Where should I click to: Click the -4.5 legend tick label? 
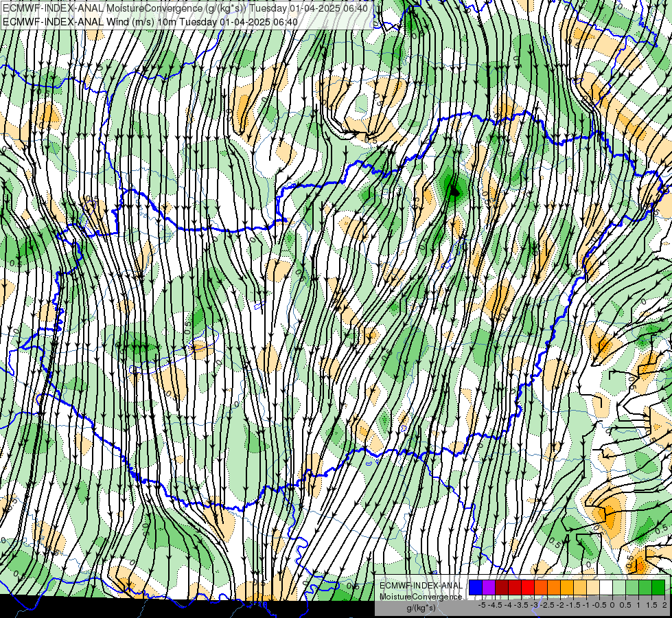coord(496,605)
